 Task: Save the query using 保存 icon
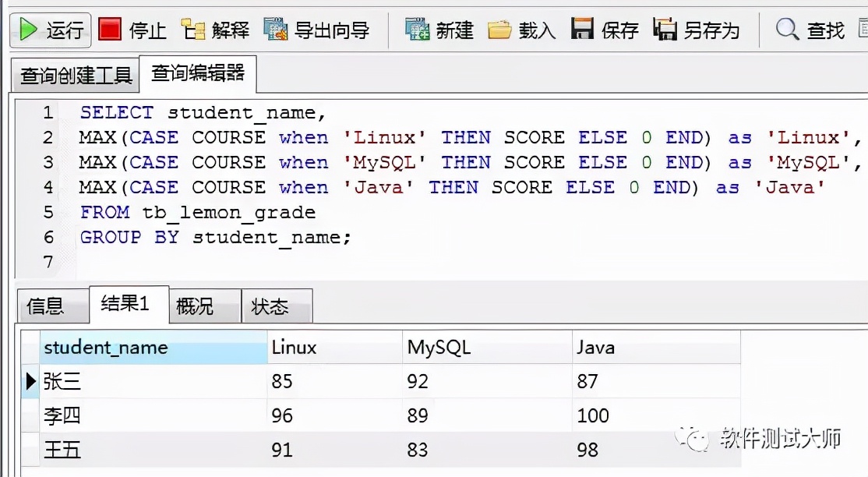pos(582,30)
